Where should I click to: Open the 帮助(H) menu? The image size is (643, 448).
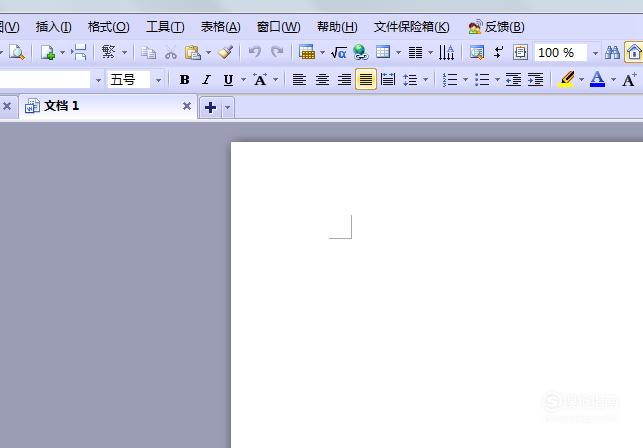(x=337, y=27)
